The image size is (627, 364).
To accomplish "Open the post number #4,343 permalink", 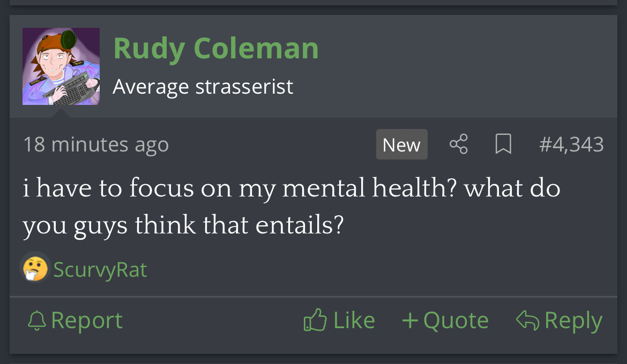I will (571, 144).
